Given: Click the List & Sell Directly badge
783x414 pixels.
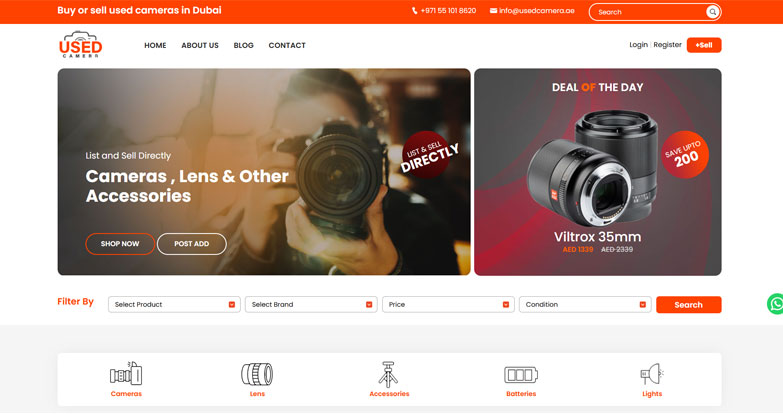Looking at the screenshot, I should [x=428, y=155].
